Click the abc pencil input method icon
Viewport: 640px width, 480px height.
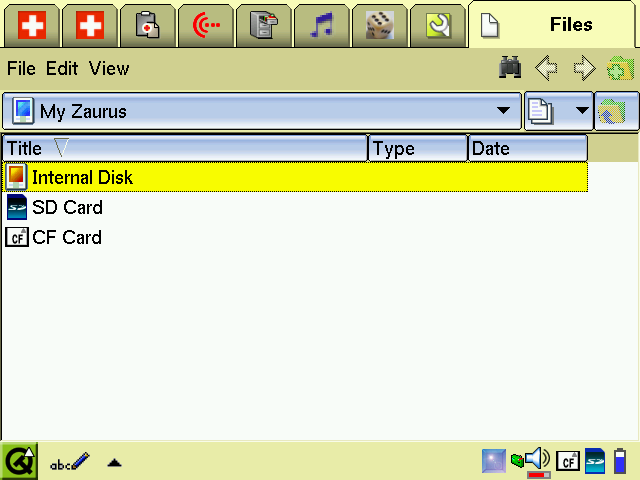(69, 462)
